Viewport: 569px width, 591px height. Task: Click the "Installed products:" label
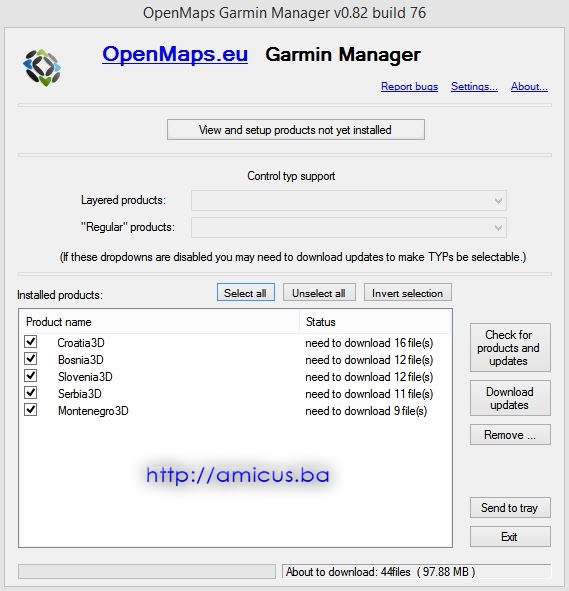tap(60, 295)
